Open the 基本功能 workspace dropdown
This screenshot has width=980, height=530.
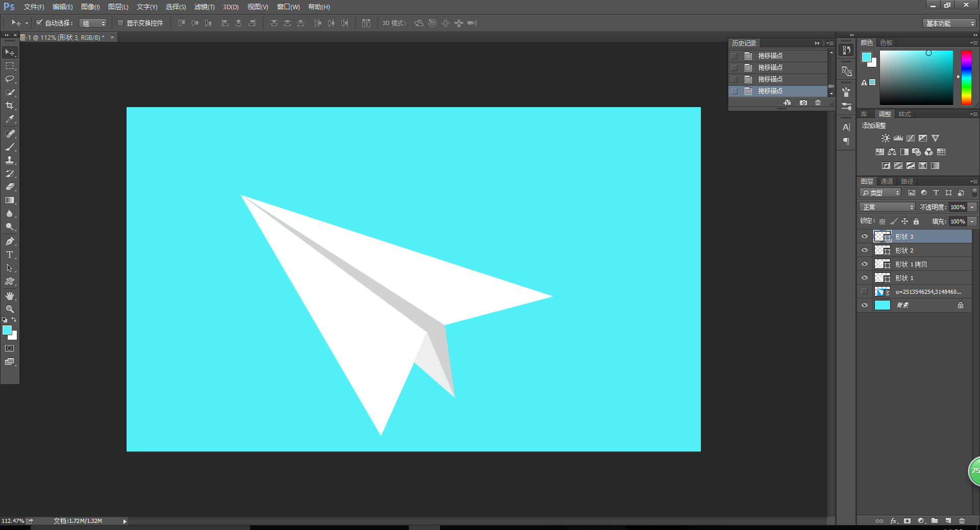click(x=949, y=23)
